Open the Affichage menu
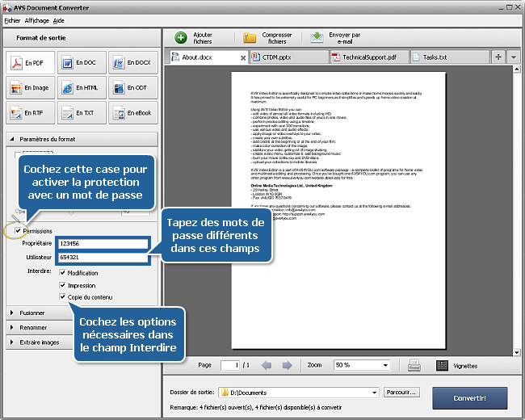525x420 pixels. pos(37,20)
